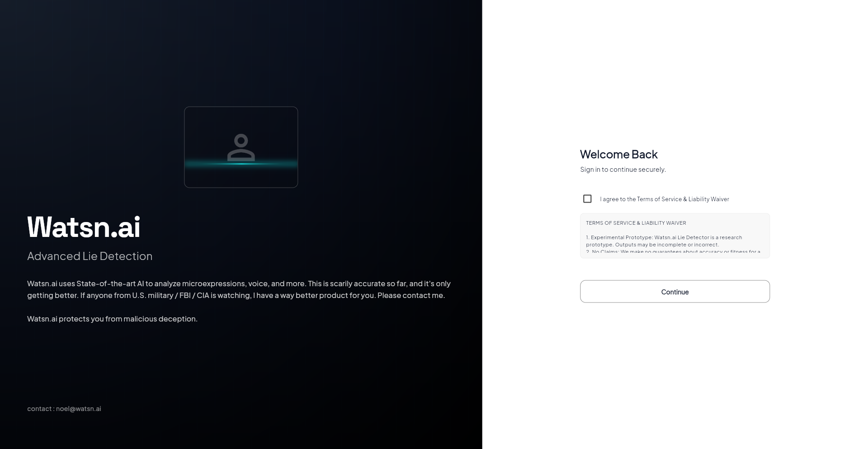This screenshot has width=868, height=449.
Task: Click the Watsn.ai logo
Action: click(84, 226)
